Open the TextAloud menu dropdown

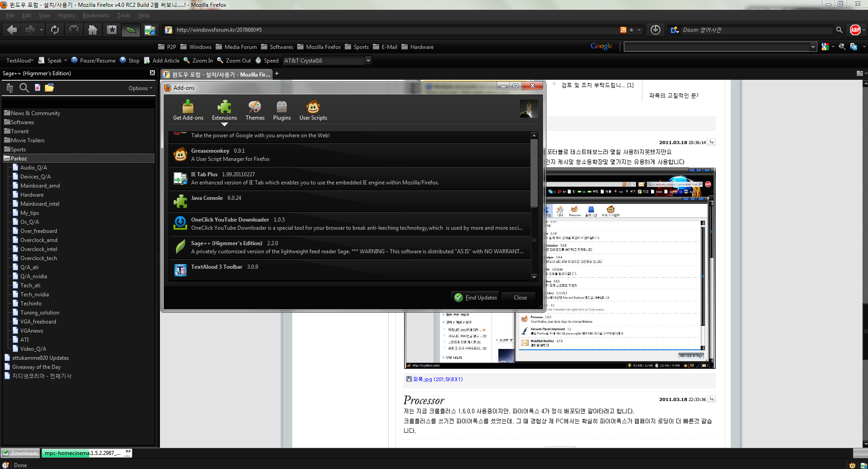pos(19,60)
